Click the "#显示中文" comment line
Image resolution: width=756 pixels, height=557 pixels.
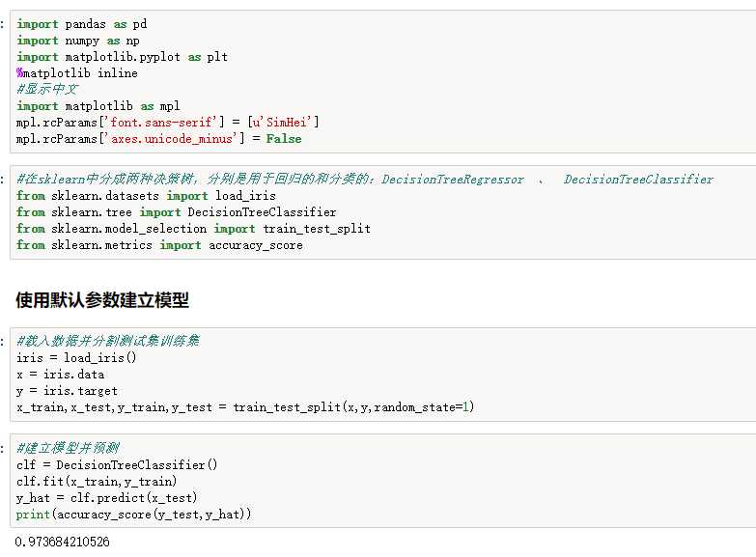[x=47, y=90]
